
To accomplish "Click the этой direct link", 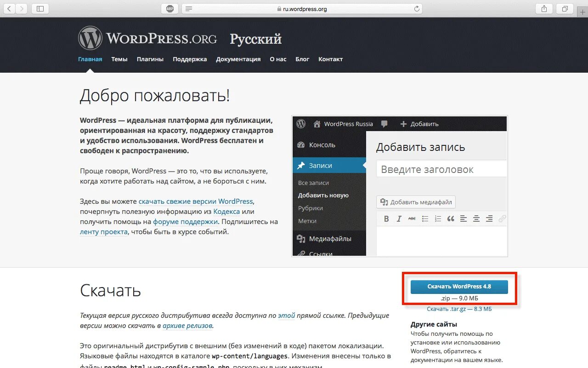I will pyautogui.click(x=286, y=316).
